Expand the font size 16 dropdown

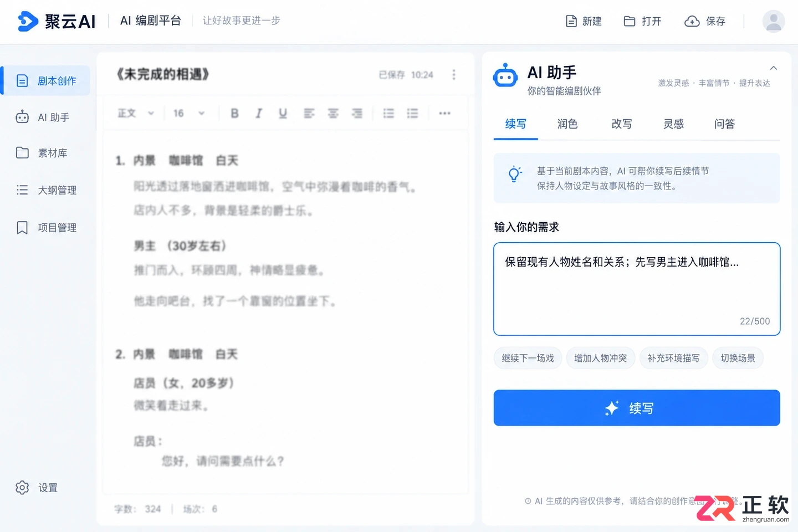[189, 113]
